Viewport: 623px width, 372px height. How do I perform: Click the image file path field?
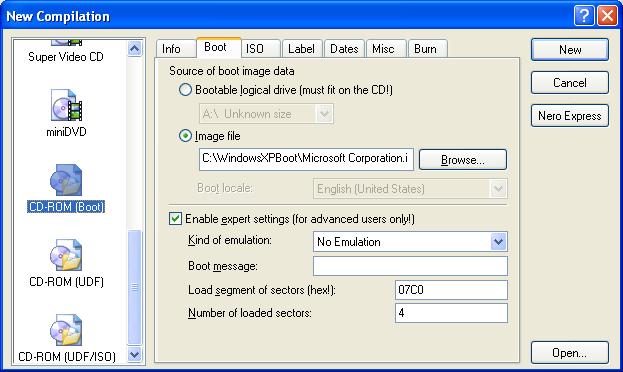(x=306, y=159)
